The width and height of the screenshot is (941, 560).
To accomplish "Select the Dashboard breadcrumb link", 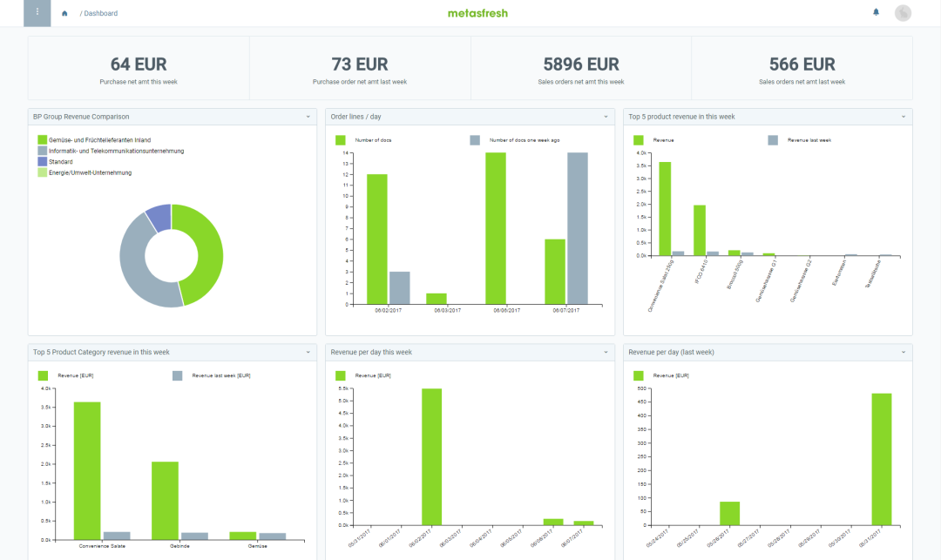I will click(100, 13).
